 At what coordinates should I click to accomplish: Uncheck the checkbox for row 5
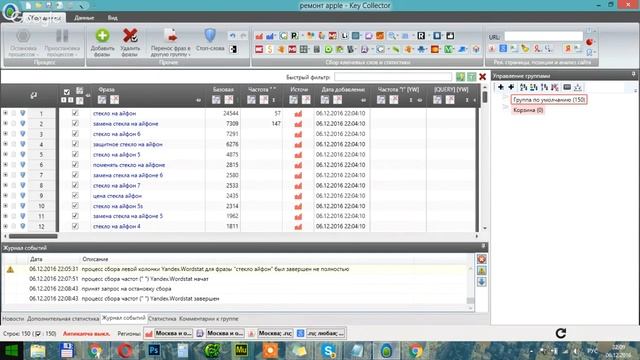point(75,154)
